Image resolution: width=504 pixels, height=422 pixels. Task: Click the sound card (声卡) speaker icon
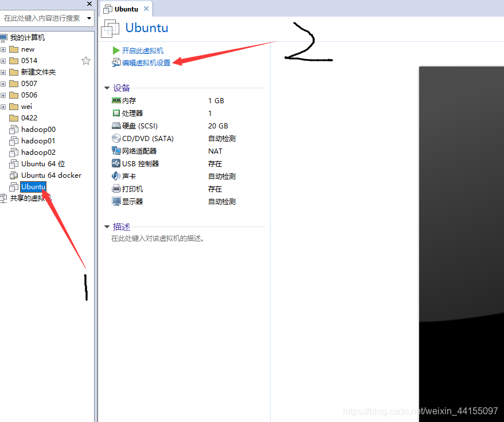click(116, 176)
